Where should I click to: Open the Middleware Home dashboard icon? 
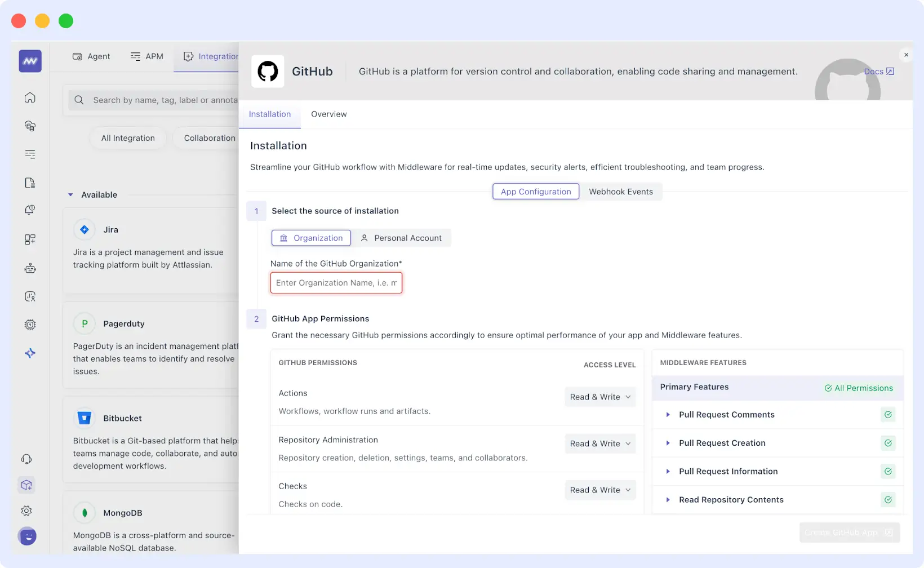[29, 97]
